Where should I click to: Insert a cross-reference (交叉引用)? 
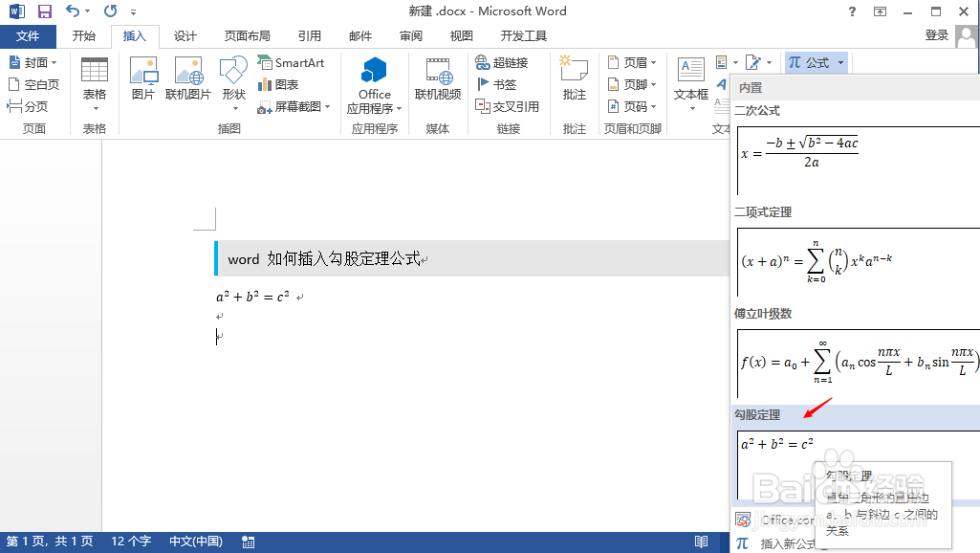(508, 106)
